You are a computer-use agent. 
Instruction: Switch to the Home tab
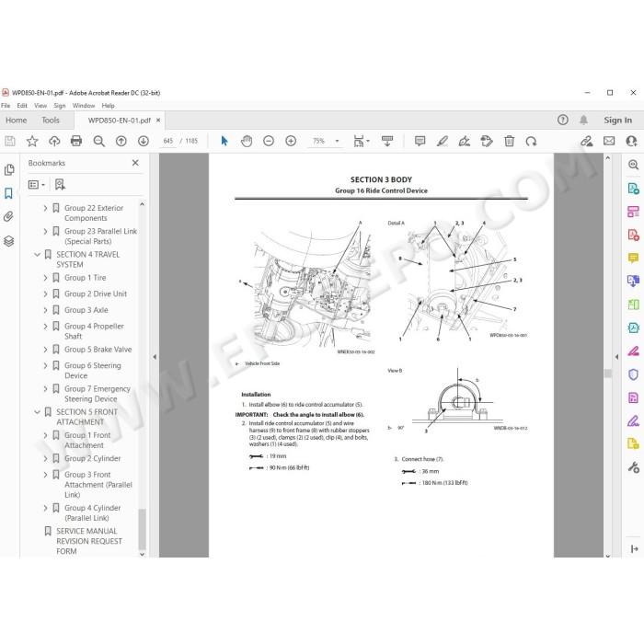pyautogui.click(x=17, y=120)
